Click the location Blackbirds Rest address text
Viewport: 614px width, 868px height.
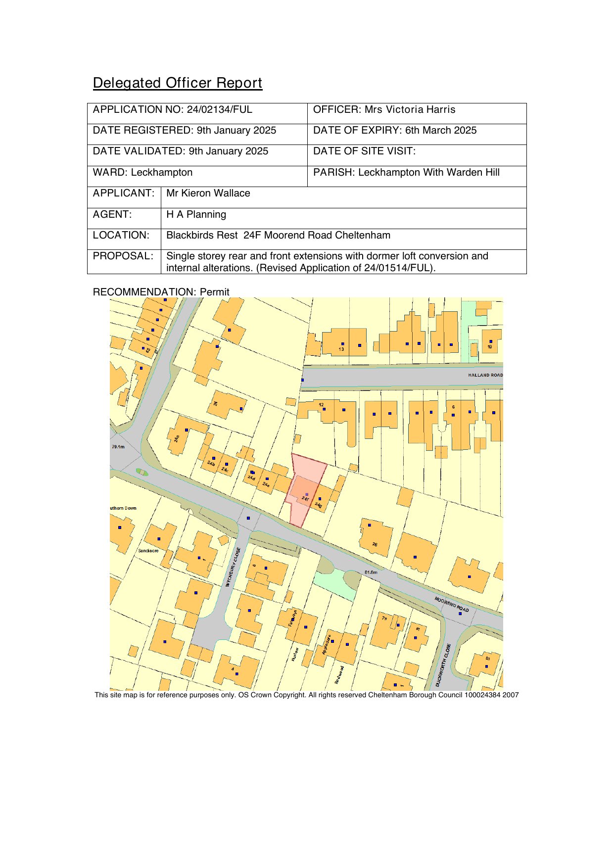click(x=278, y=236)
